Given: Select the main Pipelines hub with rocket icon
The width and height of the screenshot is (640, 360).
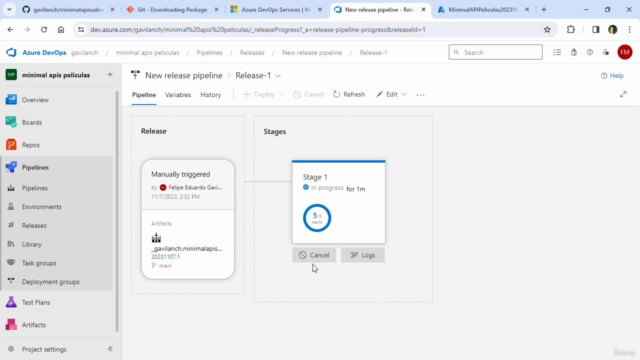Looking at the screenshot, I should [x=35, y=167].
